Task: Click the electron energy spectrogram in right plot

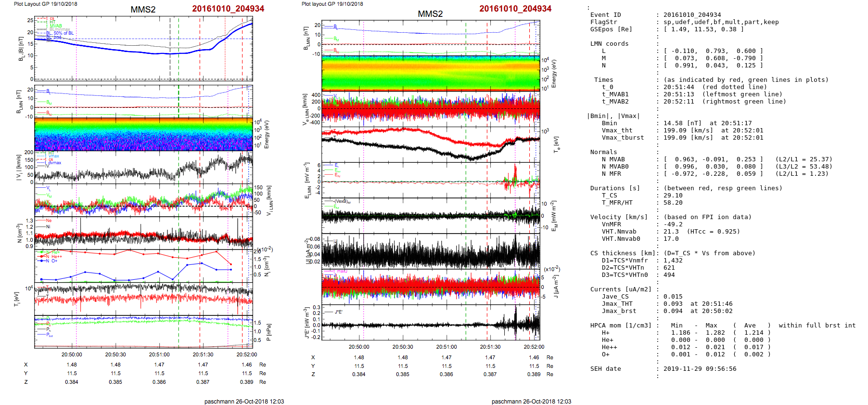Action: [x=430, y=73]
